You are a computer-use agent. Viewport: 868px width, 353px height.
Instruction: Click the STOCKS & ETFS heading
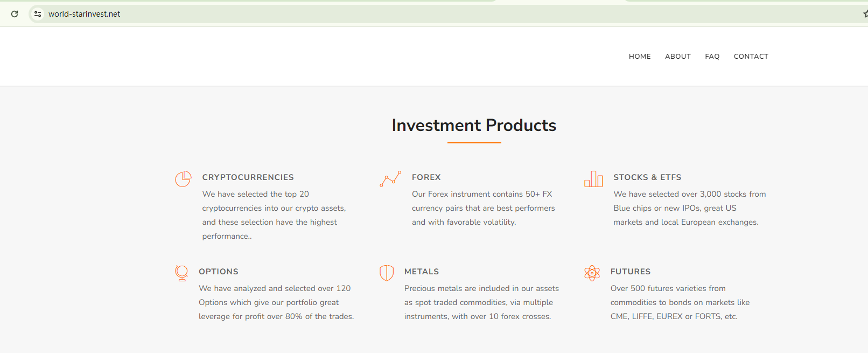[647, 177]
